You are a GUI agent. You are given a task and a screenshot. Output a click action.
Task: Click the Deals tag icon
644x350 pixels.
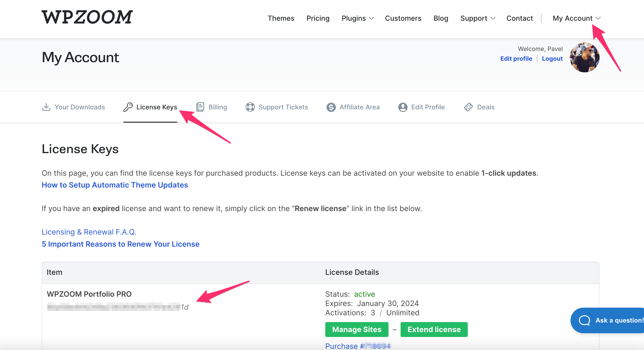pos(468,107)
